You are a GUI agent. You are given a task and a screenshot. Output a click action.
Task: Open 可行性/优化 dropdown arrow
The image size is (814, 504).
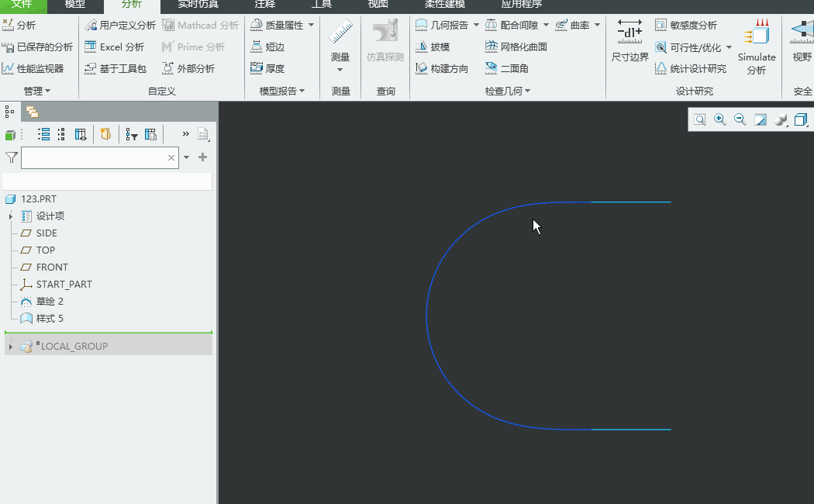coord(729,47)
